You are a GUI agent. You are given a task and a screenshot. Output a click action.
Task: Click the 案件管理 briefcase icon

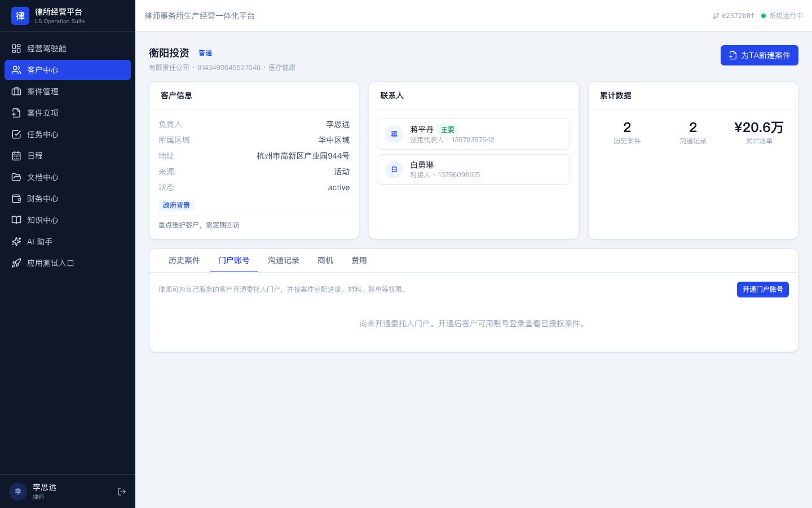pos(16,91)
